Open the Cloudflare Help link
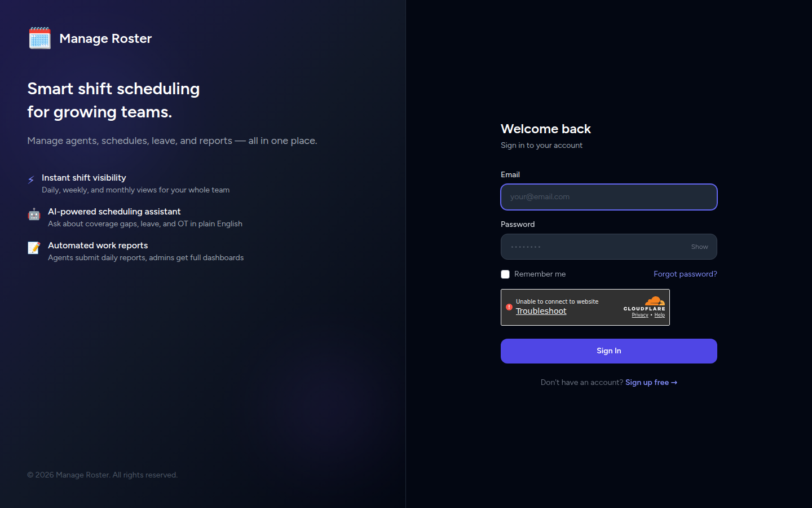 pos(660,315)
